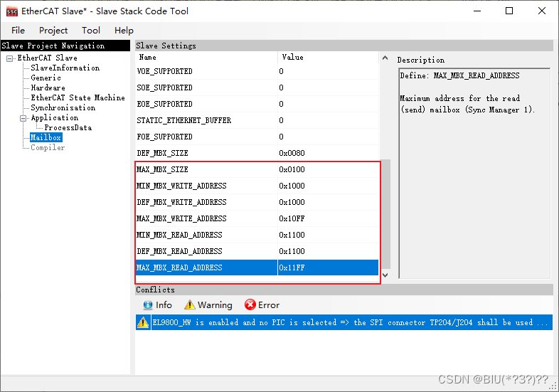
Task: Select the MAX_MBX_READ_ADDRESS setting row
Action: pyautogui.click(x=257, y=268)
